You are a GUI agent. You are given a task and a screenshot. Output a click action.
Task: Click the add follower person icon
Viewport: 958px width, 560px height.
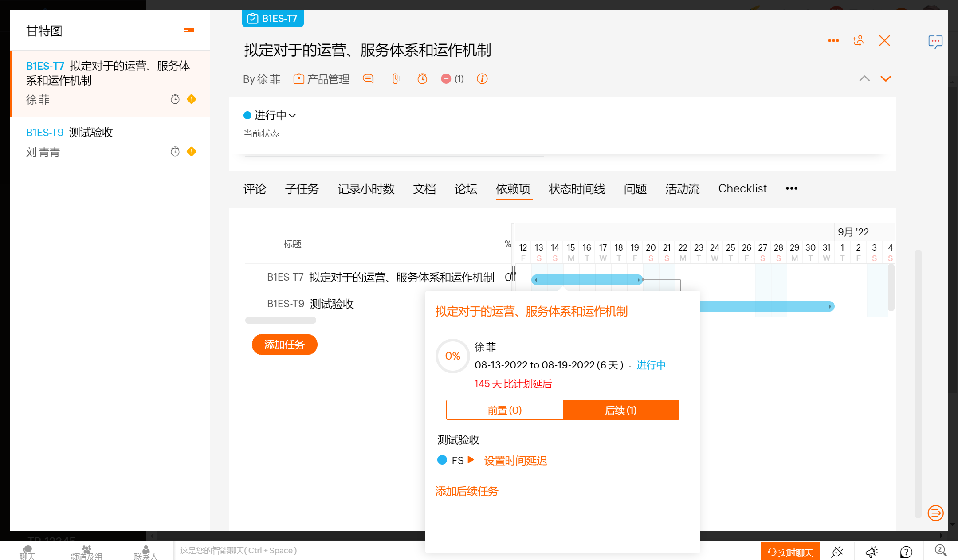pyautogui.click(x=858, y=41)
